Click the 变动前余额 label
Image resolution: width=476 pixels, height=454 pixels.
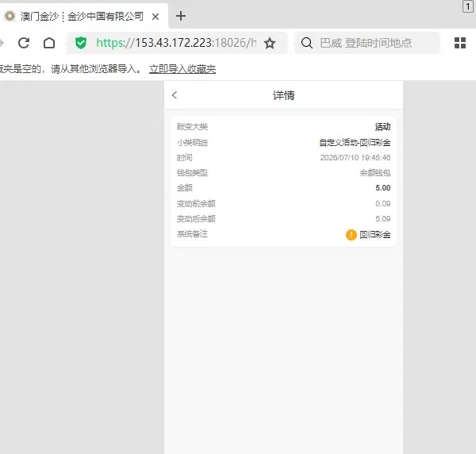click(196, 203)
